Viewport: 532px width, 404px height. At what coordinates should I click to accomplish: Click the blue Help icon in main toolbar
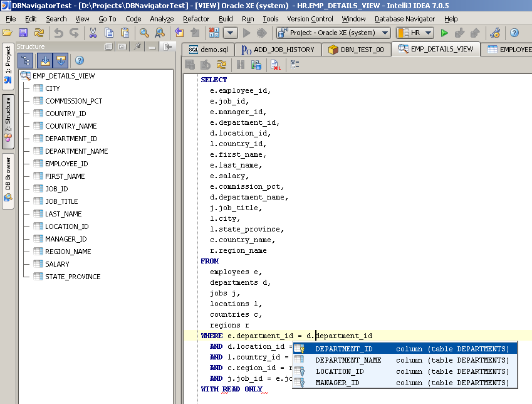tap(514, 33)
